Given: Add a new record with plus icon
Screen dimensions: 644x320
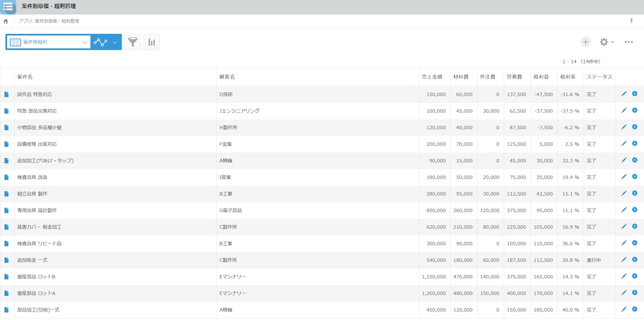Looking at the screenshot, I should 585,42.
